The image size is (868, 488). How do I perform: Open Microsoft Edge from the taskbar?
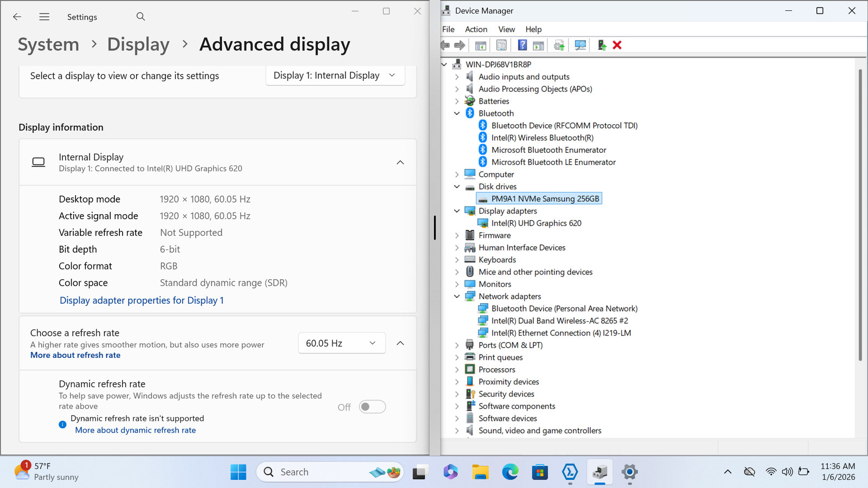pos(510,472)
